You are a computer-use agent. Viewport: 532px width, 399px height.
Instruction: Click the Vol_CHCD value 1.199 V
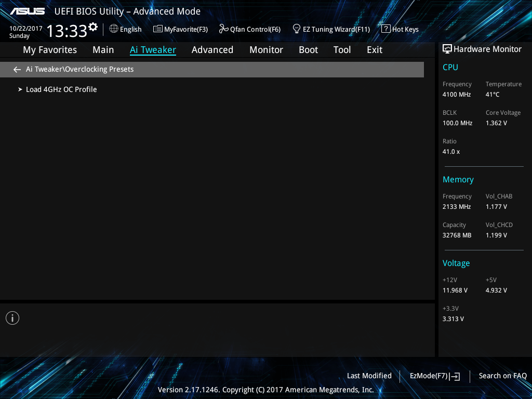click(496, 235)
